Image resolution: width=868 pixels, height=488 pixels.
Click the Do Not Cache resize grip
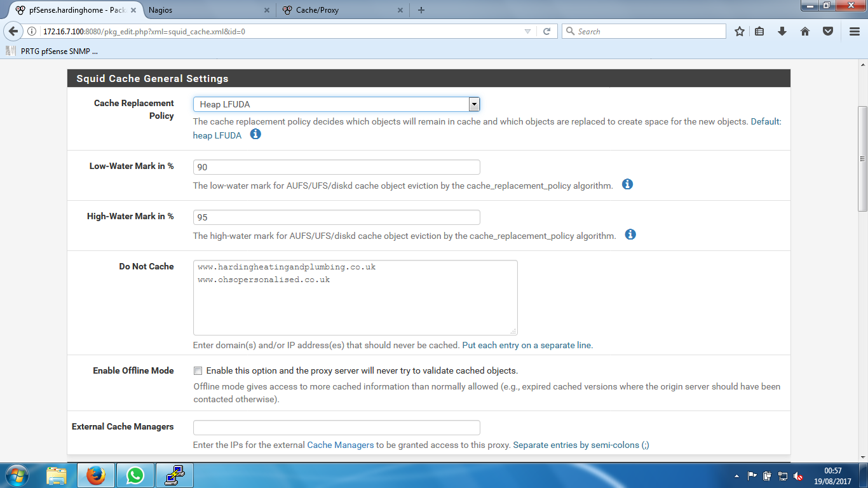(514, 332)
